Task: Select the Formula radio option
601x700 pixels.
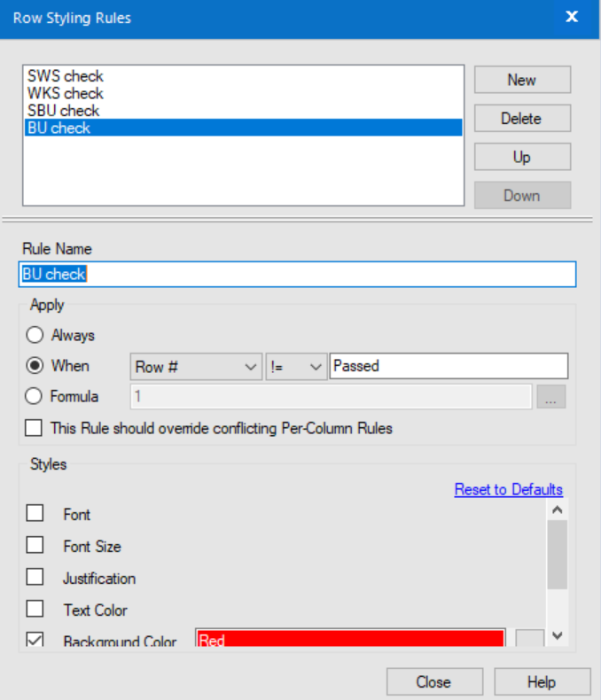Action: pos(35,397)
